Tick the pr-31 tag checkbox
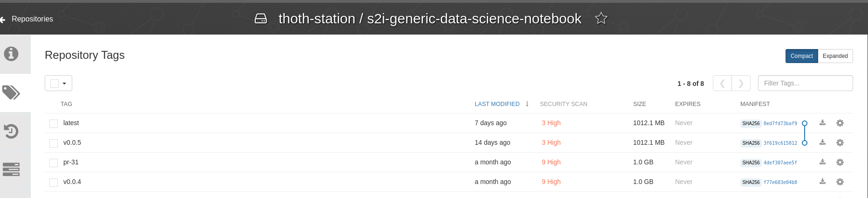The height and width of the screenshot is (198, 868). (54, 163)
